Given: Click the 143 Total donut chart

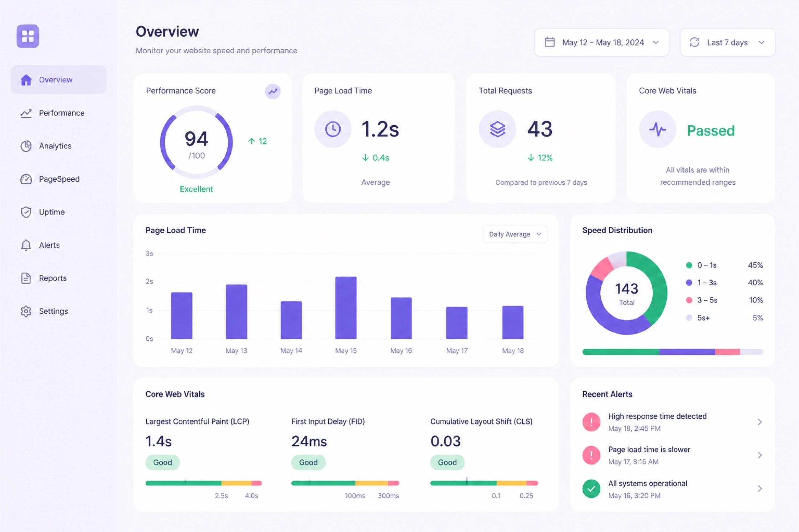Looking at the screenshot, I should coord(626,293).
